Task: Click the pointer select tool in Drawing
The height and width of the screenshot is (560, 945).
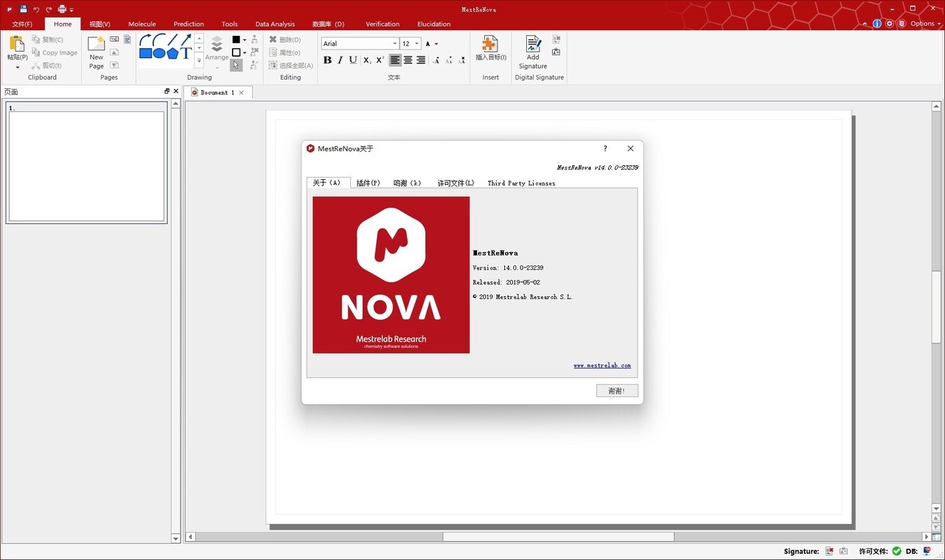Action: [x=236, y=65]
